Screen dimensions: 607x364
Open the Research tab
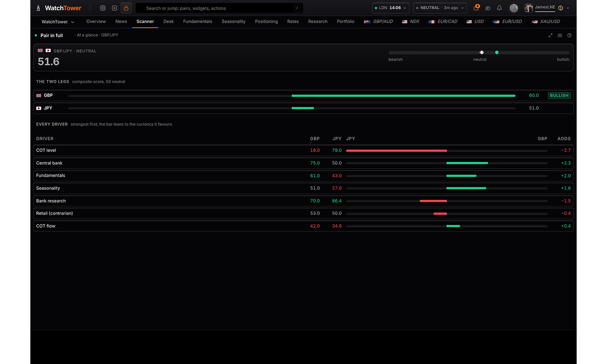(x=318, y=21)
